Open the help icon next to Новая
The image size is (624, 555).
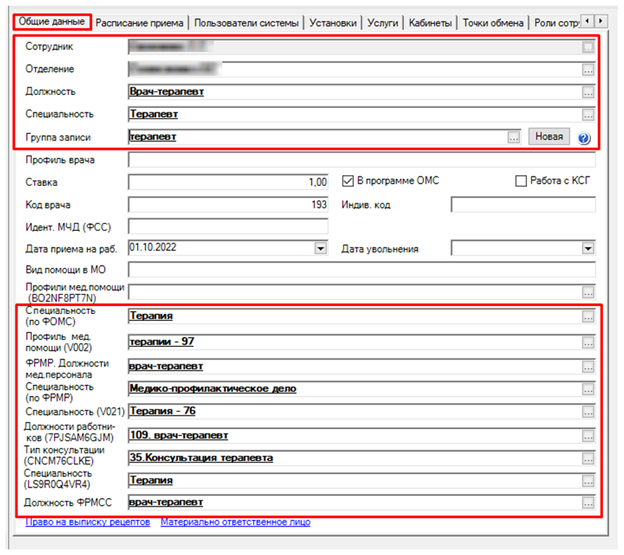(x=584, y=138)
